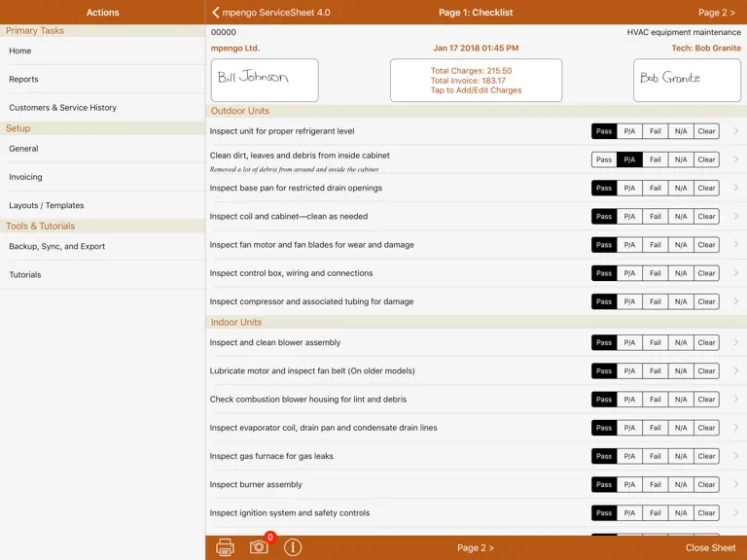Open Reports in the sidebar

pyautogui.click(x=102, y=79)
